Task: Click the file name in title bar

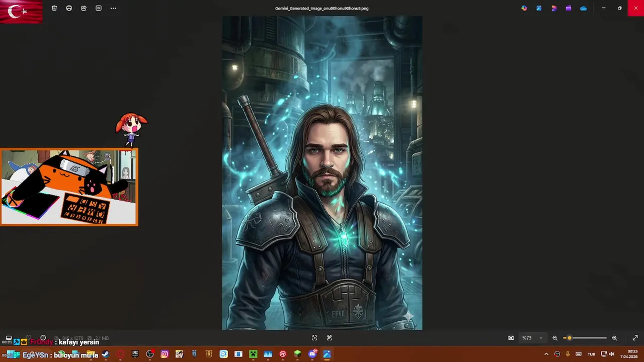Action: coord(322,8)
